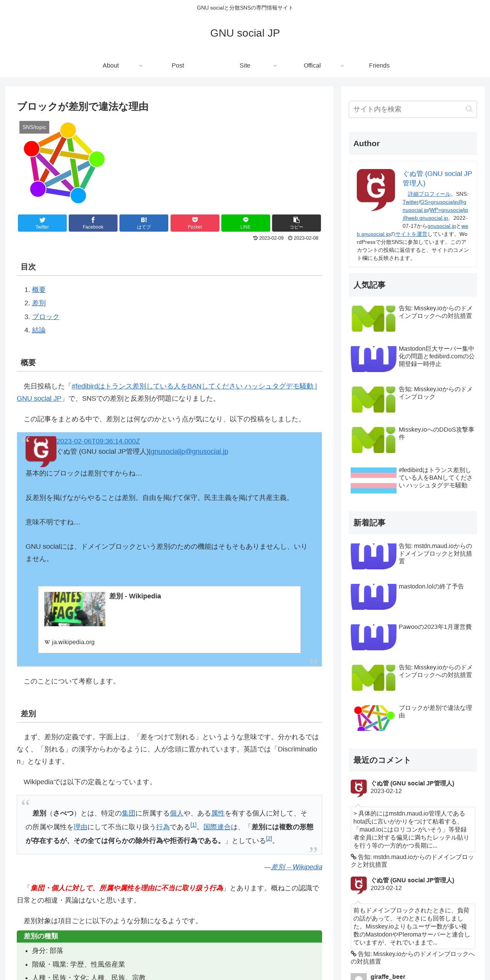The width and height of the screenshot is (490, 980).
Task: Open first comment excerpt about hota氏
Action: click(x=413, y=829)
